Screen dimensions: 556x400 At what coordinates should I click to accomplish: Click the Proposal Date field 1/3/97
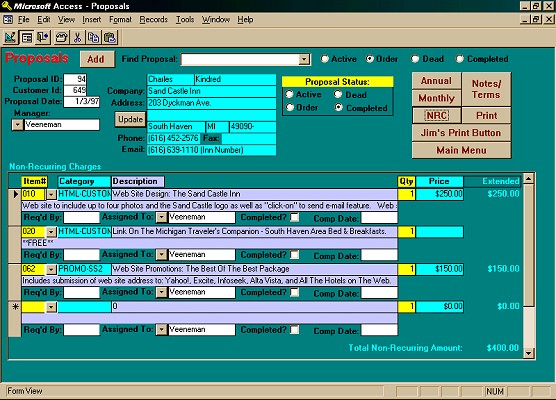pyautogui.click(x=82, y=102)
